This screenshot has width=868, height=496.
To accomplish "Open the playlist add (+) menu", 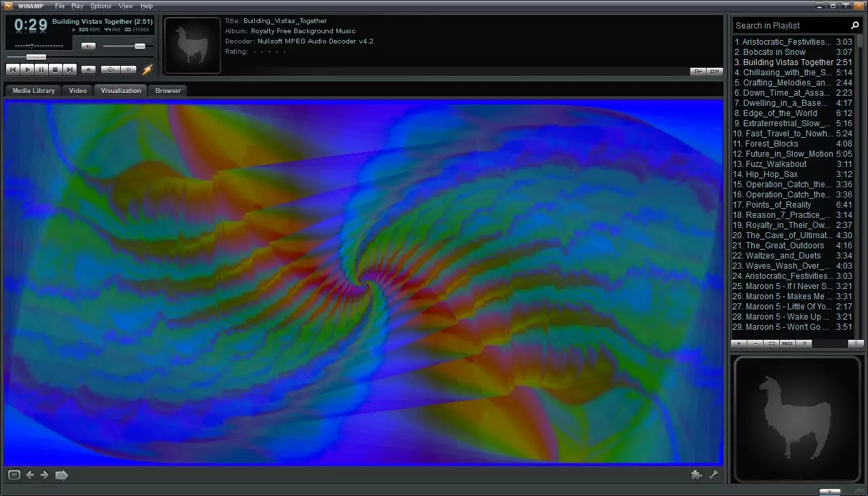I will tap(738, 344).
